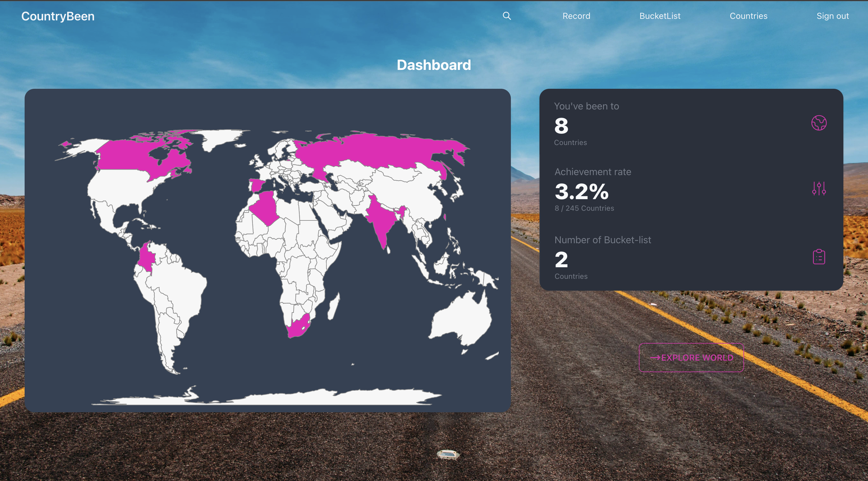Image resolution: width=868 pixels, height=481 pixels.
Task: Click the globe icon beside countries count
Action: (818, 123)
